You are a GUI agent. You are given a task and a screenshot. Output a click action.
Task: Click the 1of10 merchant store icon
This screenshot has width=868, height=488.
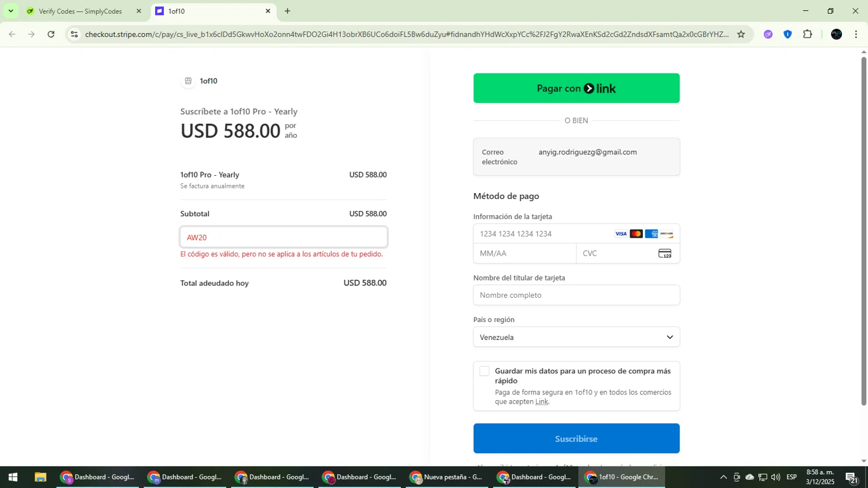(x=188, y=81)
